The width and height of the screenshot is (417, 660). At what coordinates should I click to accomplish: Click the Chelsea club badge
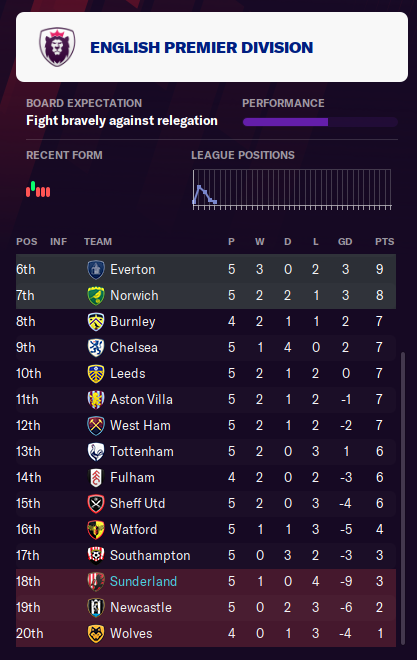click(x=96, y=348)
